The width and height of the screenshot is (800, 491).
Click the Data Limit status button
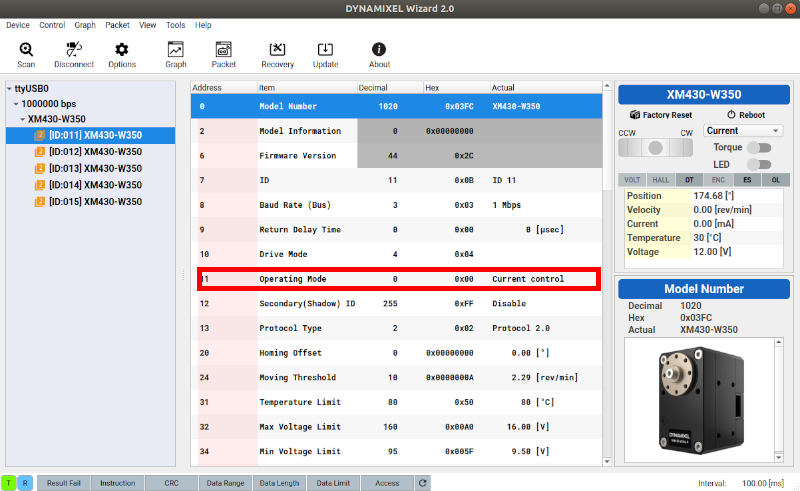333,483
